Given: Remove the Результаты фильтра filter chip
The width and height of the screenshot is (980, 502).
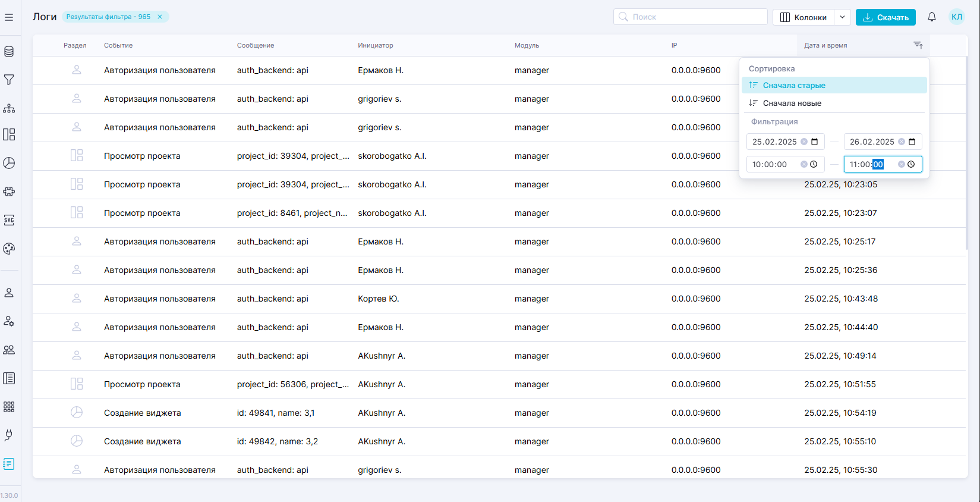Looking at the screenshot, I should (x=160, y=17).
